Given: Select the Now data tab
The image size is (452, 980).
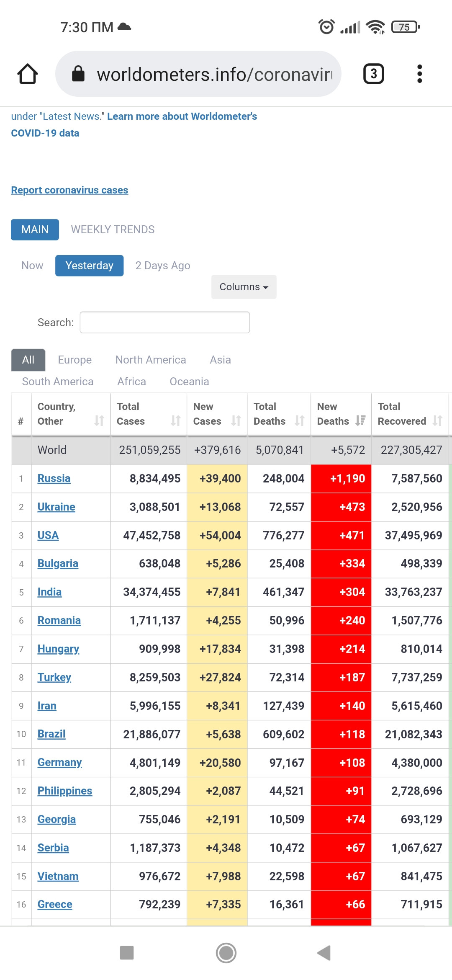Looking at the screenshot, I should coord(32,266).
